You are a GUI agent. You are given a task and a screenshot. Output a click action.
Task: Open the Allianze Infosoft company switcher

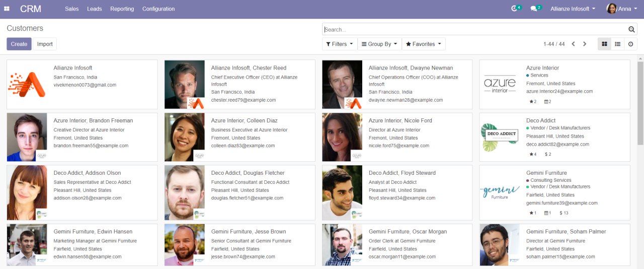[573, 9]
